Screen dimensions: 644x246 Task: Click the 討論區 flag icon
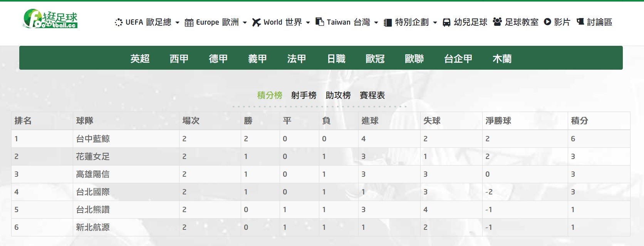click(580, 22)
